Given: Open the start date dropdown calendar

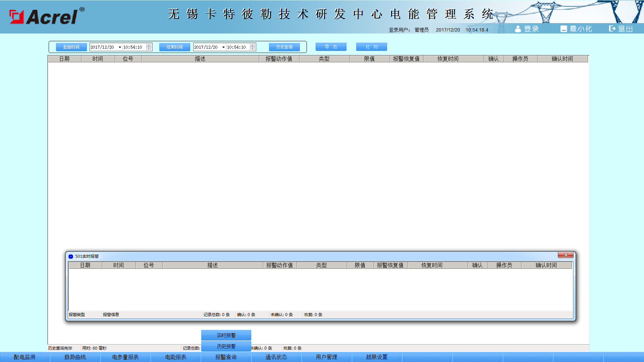Looking at the screenshot, I should (120, 47).
